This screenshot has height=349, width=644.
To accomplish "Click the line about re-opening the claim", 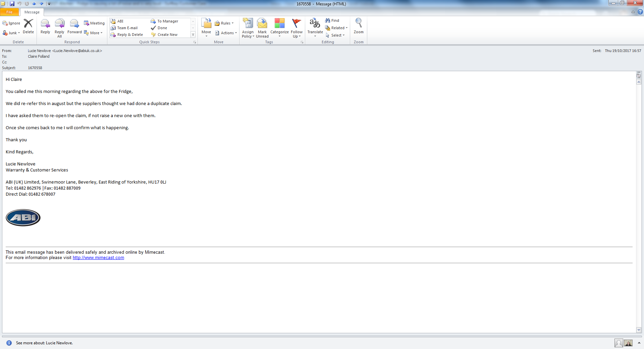I will [80, 116].
